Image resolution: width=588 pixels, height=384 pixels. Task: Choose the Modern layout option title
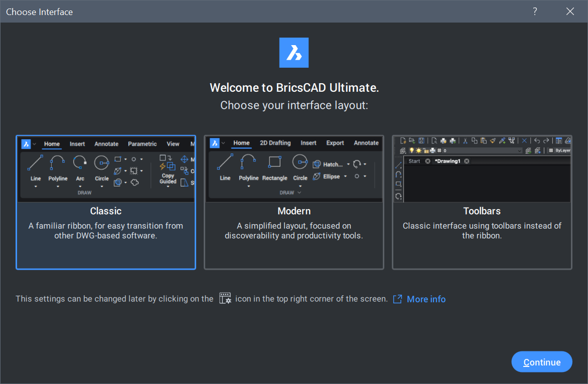tap(294, 211)
